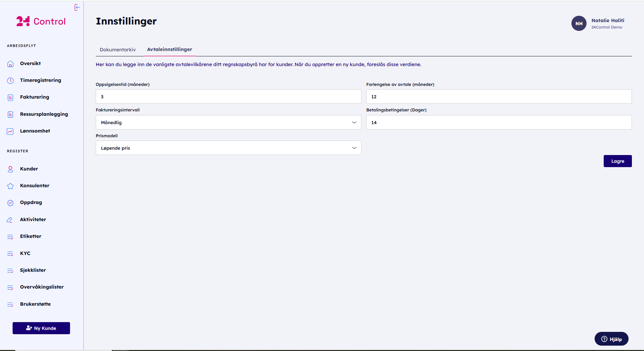644x351 pixels.
Task: Click the Oppdrag badge icon
Action: point(10,203)
